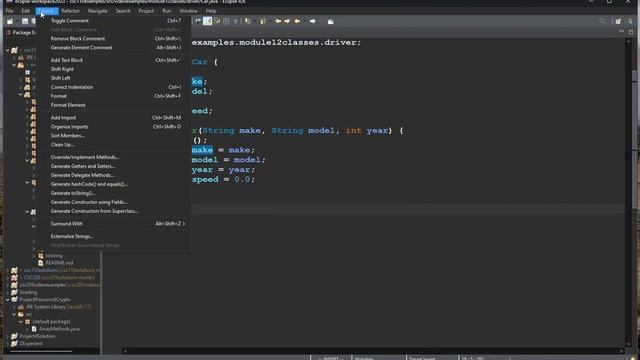Screen dimensions: 640x360
Task: Open the File menu
Action: point(9,11)
